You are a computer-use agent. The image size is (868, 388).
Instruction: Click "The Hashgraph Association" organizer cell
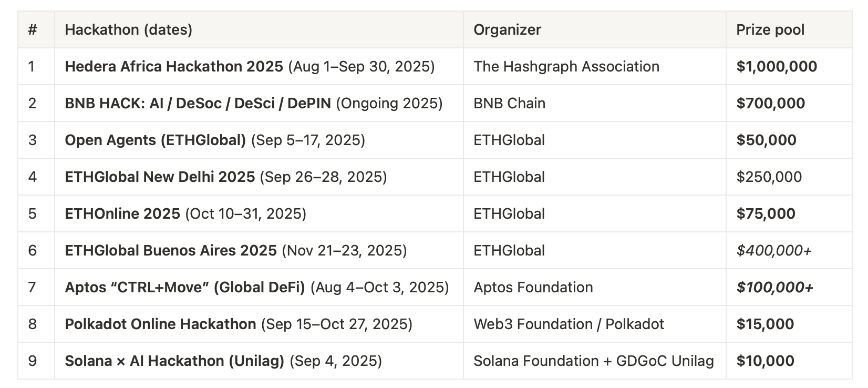click(x=566, y=66)
